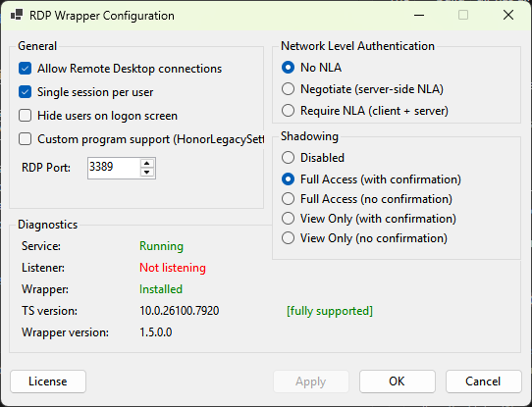Close the RDP Wrapper Configuration window

click(x=508, y=16)
